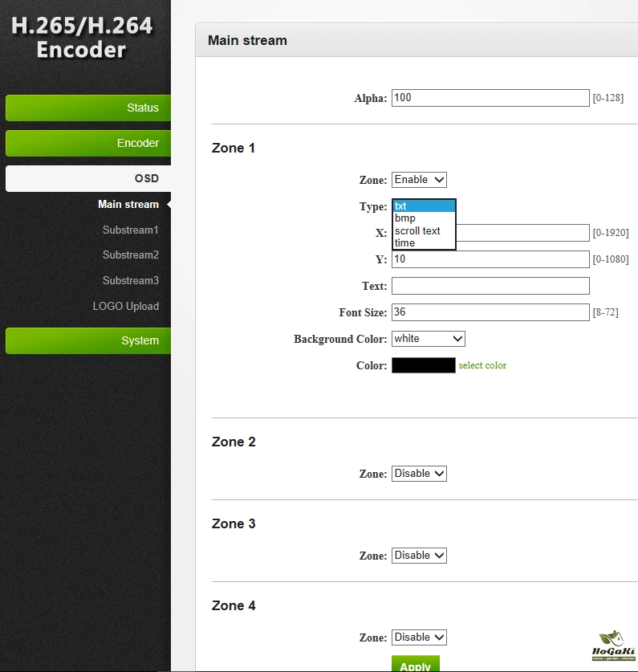The height and width of the screenshot is (672, 638).
Task: Expand the Zone 1 Enable dropdown
Action: (419, 180)
